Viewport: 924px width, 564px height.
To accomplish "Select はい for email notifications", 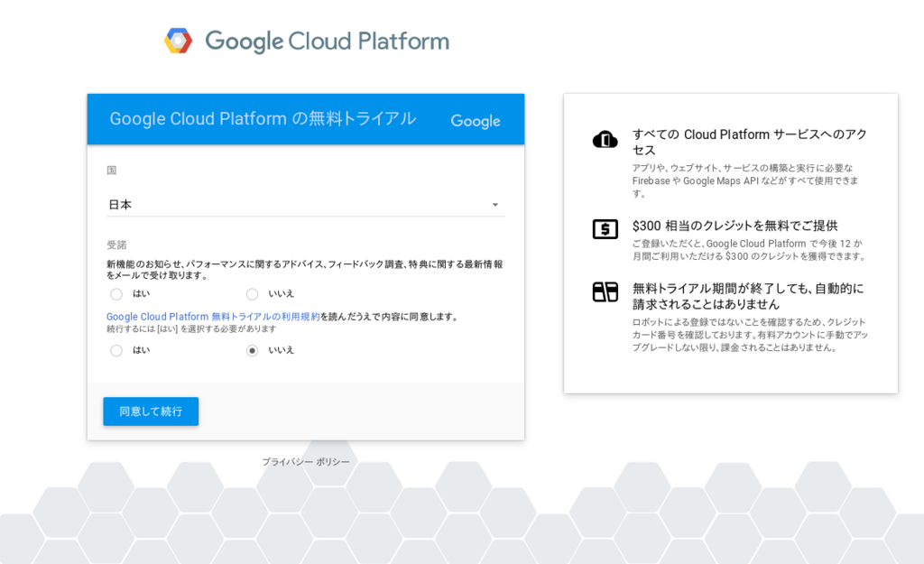I will click(x=116, y=294).
